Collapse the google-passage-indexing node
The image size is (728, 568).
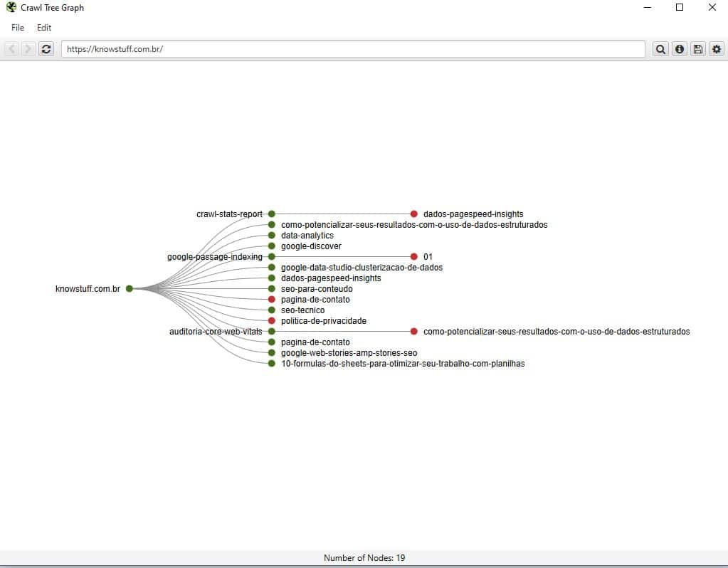pos(272,257)
